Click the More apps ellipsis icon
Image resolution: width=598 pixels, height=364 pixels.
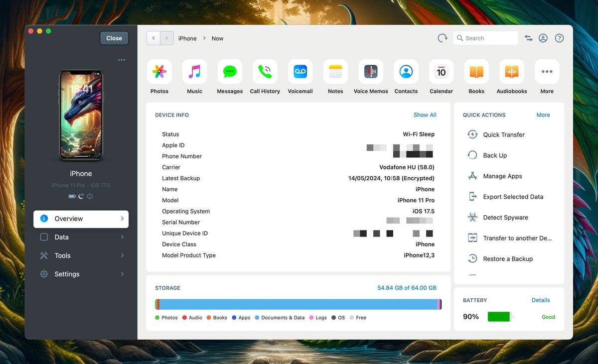point(547,72)
